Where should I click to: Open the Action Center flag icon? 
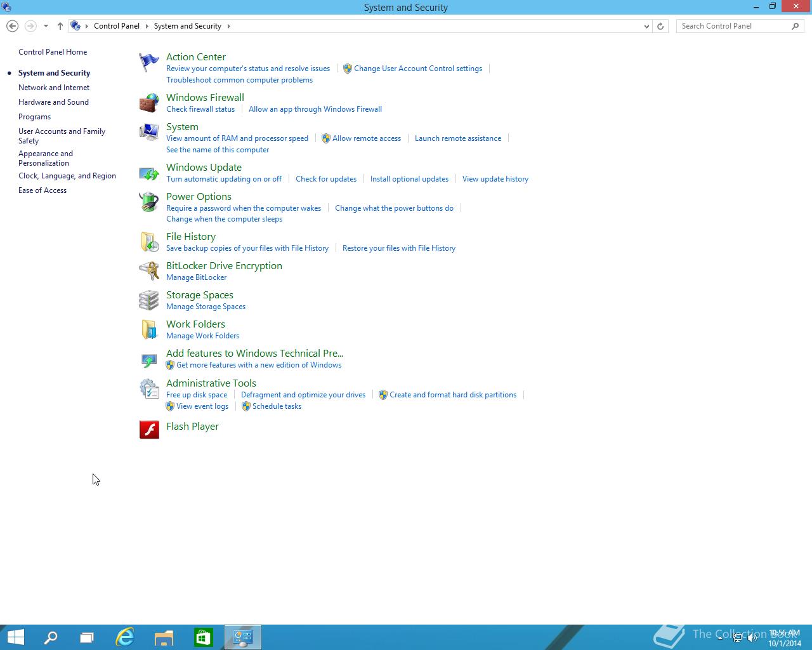click(x=149, y=62)
